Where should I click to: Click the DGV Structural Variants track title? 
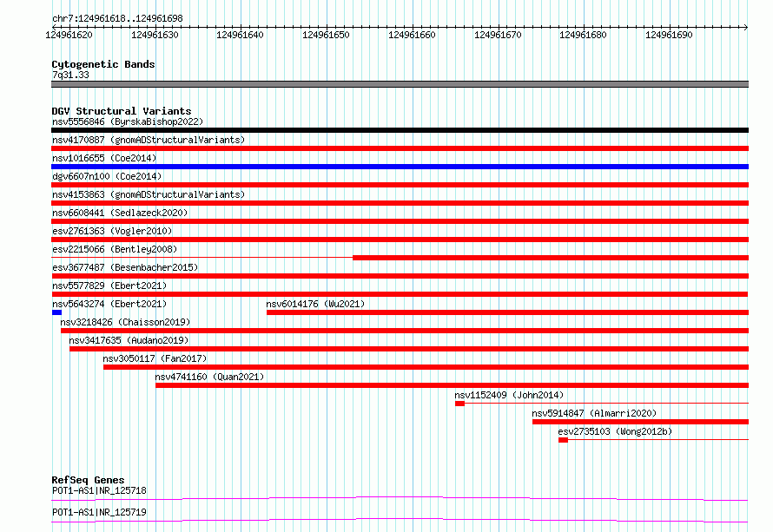[x=122, y=111]
